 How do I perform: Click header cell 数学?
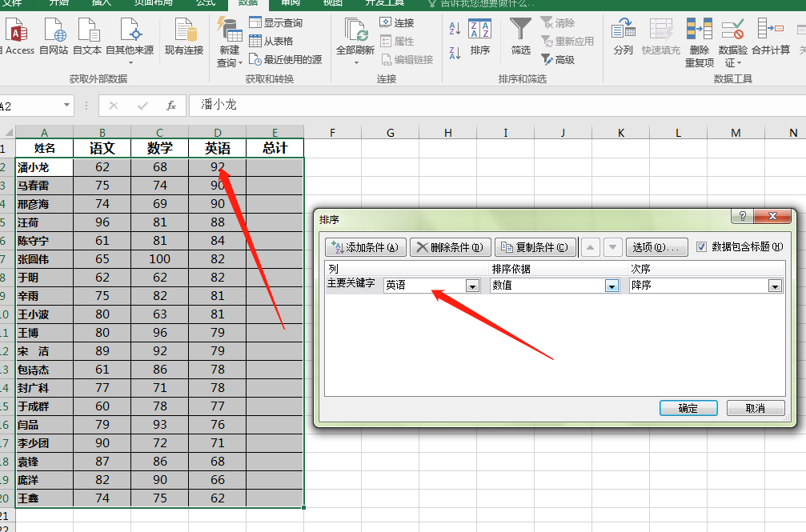tap(160, 148)
